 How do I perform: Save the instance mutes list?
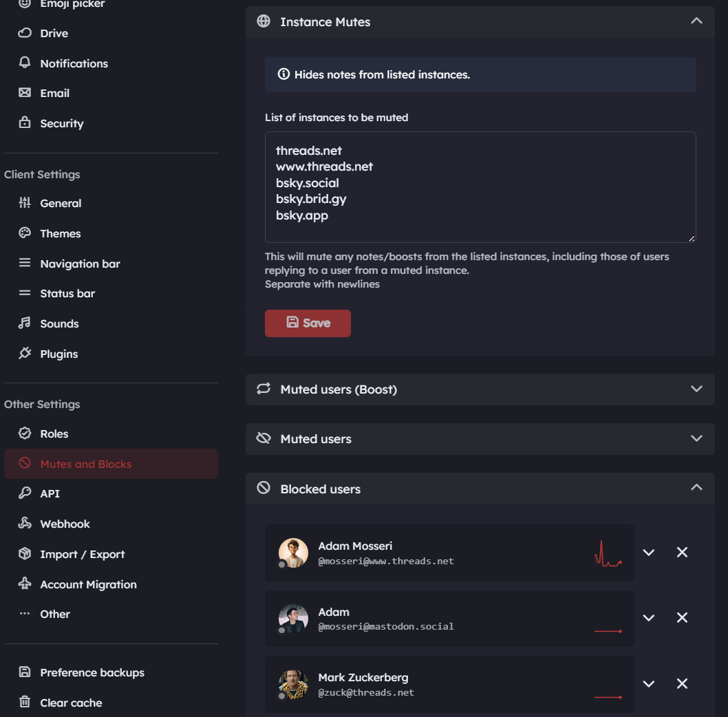[x=308, y=323]
